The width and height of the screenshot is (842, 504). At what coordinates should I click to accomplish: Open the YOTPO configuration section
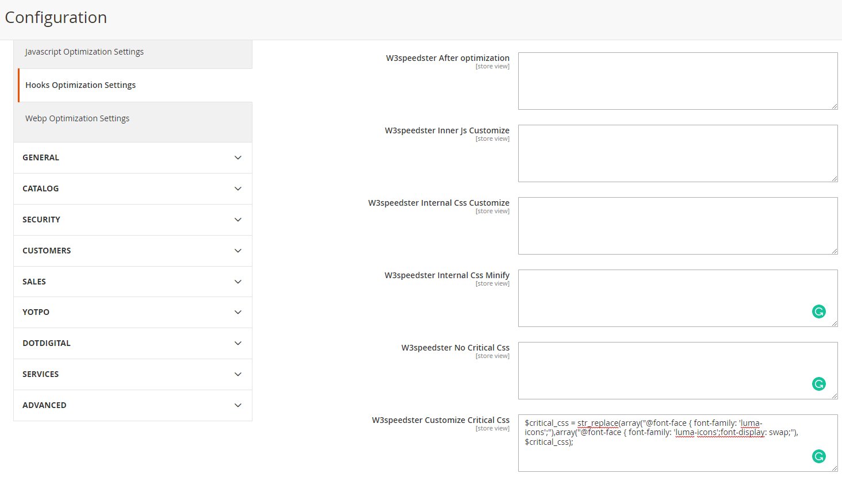coord(132,312)
